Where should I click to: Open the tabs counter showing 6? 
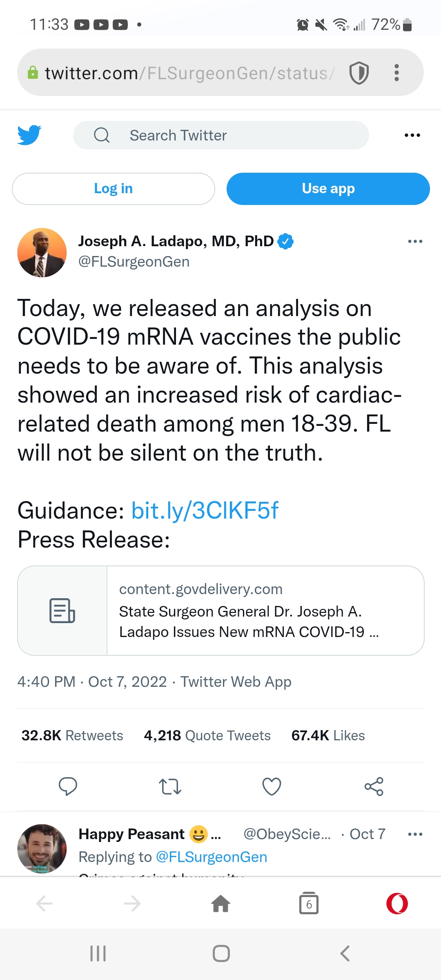[x=309, y=904]
